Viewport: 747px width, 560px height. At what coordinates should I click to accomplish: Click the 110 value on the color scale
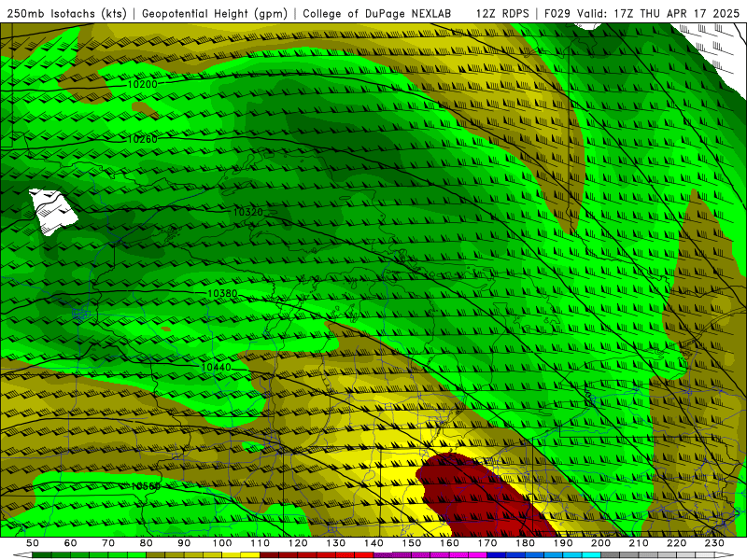click(x=260, y=543)
